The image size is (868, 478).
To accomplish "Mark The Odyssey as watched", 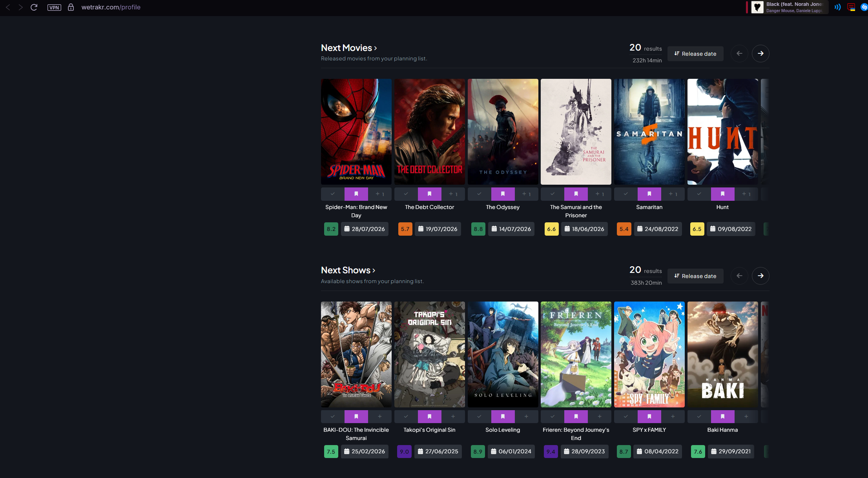I will tap(479, 194).
